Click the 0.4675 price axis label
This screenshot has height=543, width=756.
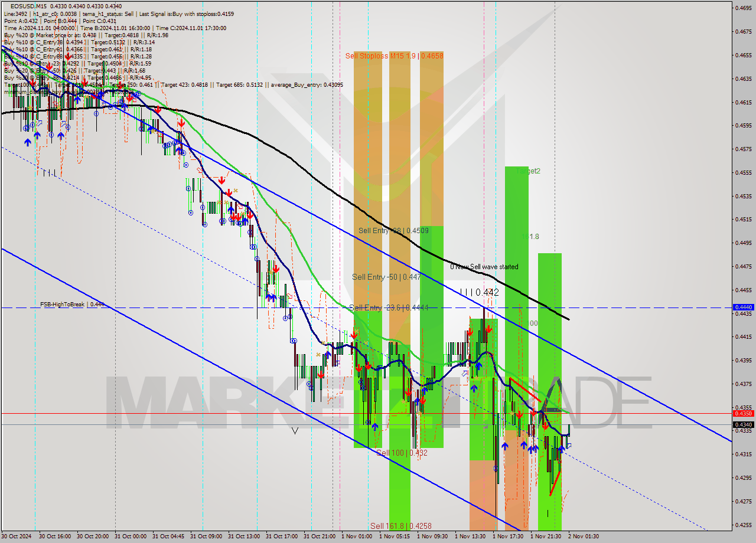click(742, 32)
